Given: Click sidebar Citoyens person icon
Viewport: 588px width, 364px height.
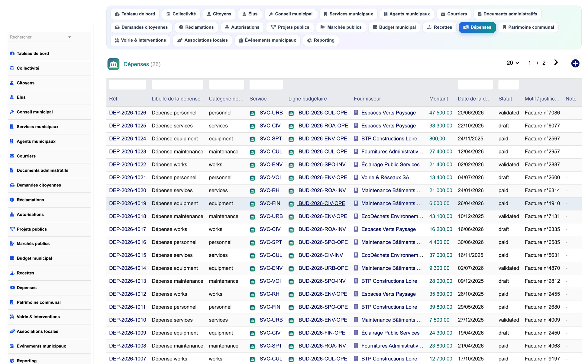Looking at the screenshot, I should (12, 83).
